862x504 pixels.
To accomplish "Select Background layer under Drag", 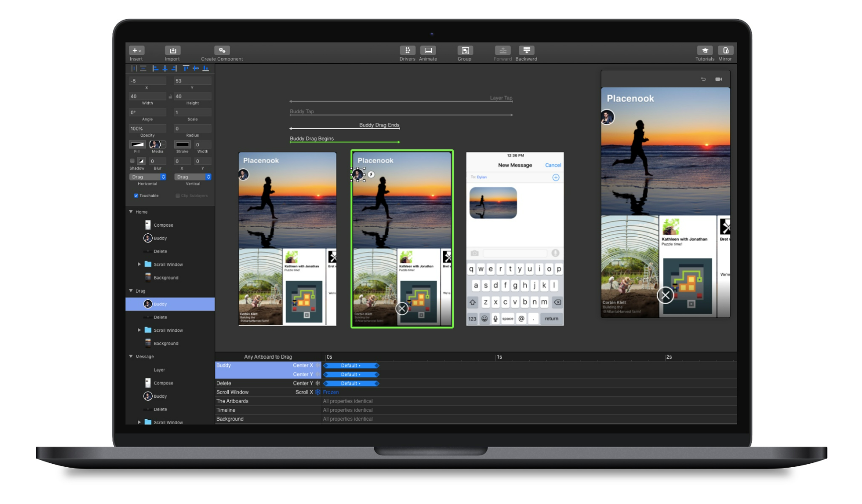I will coord(170,343).
